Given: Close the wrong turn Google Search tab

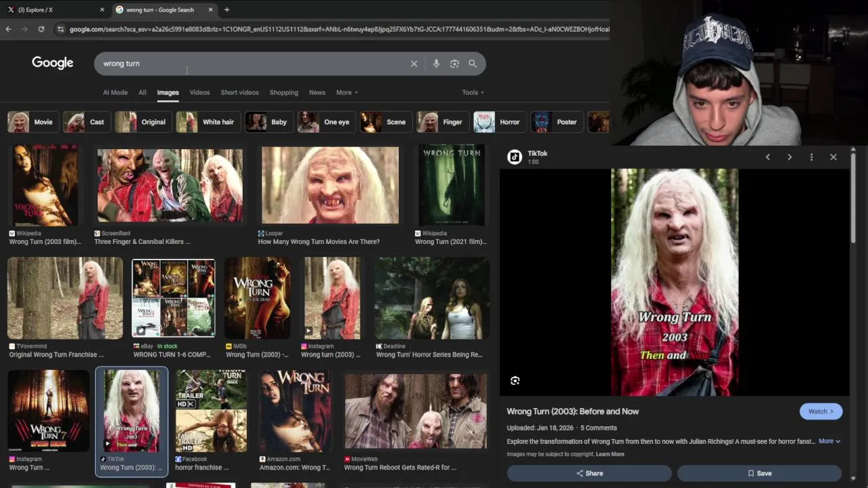Looking at the screenshot, I should [210, 9].
